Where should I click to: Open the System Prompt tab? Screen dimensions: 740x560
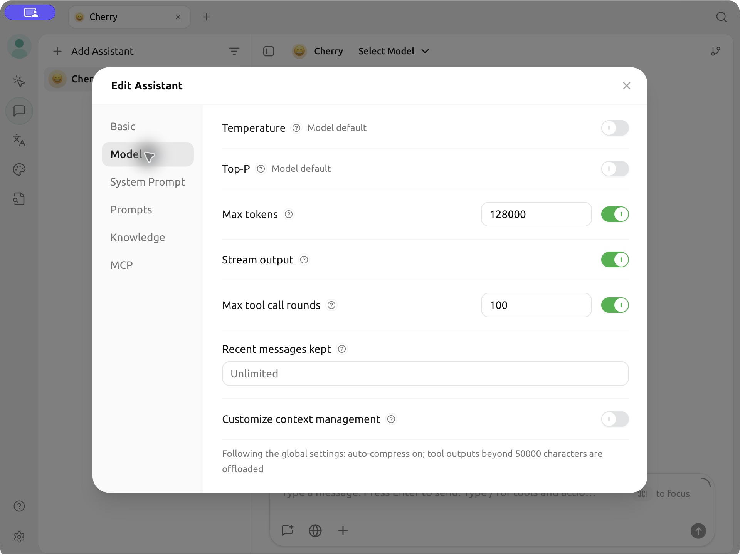click(x=148, y=182)
